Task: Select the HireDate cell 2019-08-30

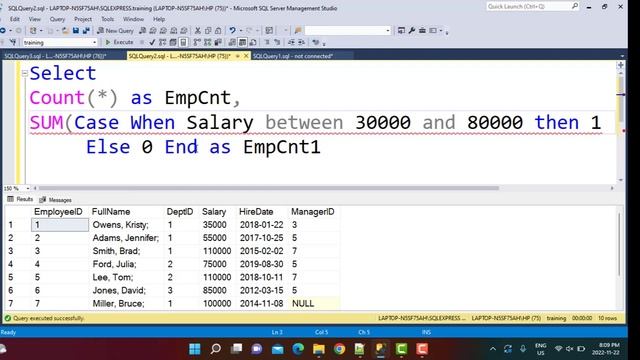Action: (x=261, y=264)
